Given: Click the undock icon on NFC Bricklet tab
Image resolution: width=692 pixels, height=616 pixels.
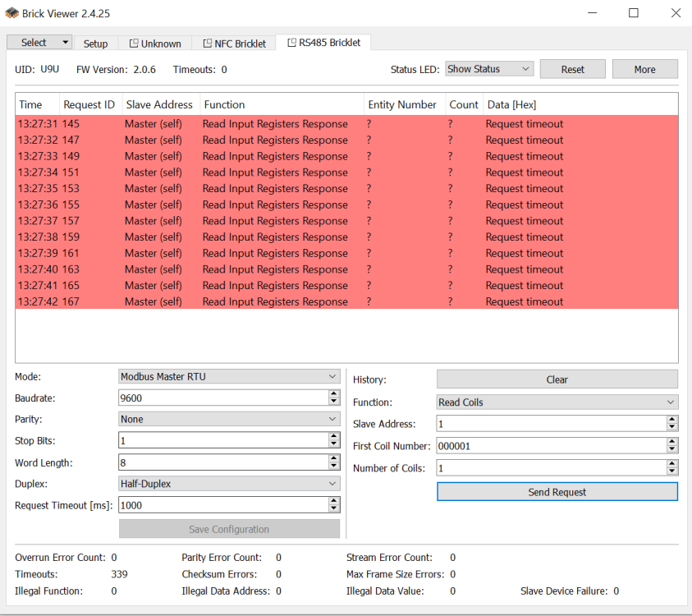Looking at the screenshot, I should (x=207, y=44).
